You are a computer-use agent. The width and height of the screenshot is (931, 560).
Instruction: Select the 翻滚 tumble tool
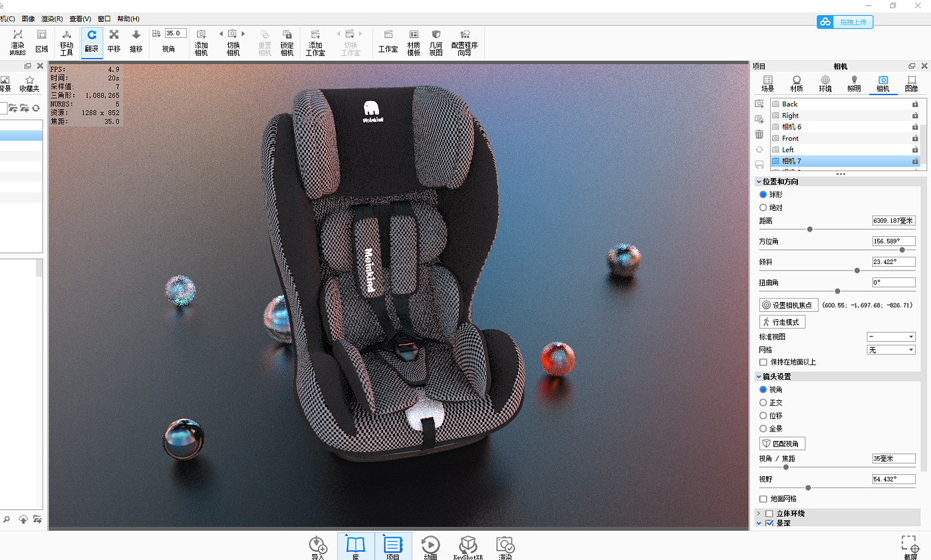click(92, 41)
